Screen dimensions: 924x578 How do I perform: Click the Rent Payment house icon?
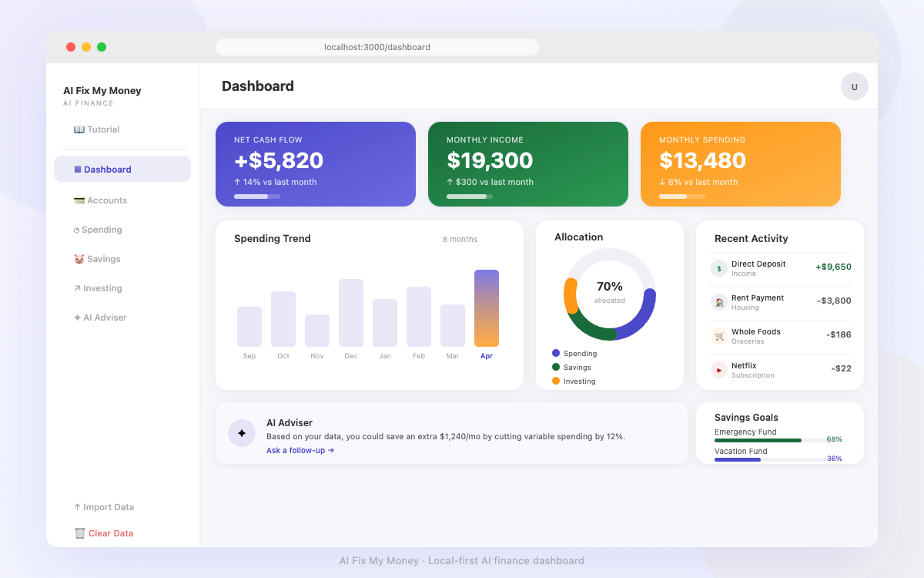tap(719, 302)
